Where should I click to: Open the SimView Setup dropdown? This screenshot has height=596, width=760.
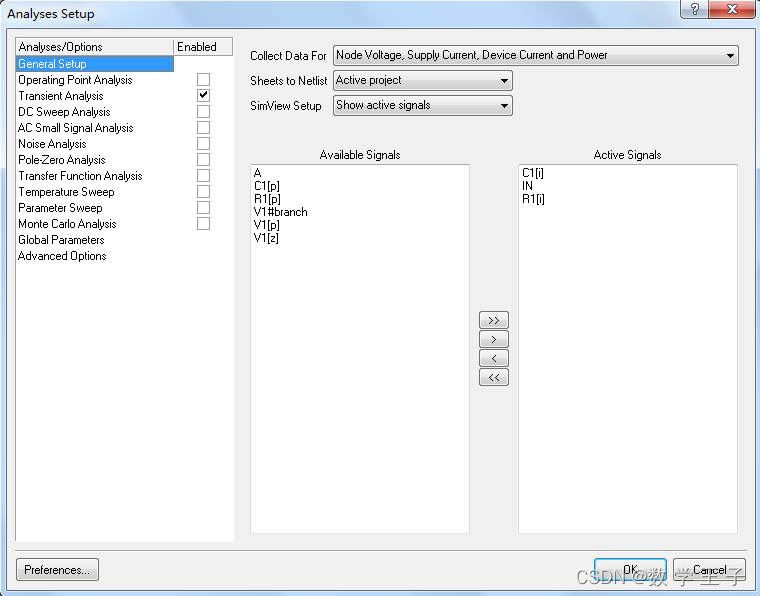point(422,105)
